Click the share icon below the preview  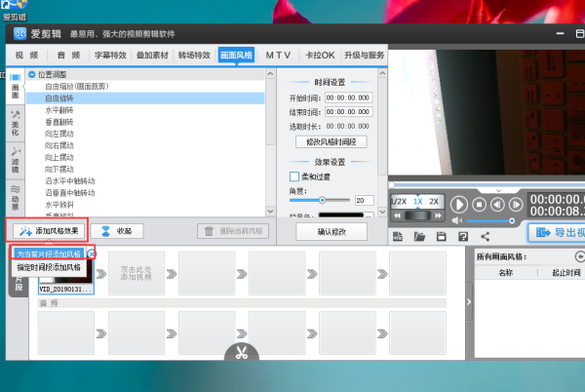point(485,236)
